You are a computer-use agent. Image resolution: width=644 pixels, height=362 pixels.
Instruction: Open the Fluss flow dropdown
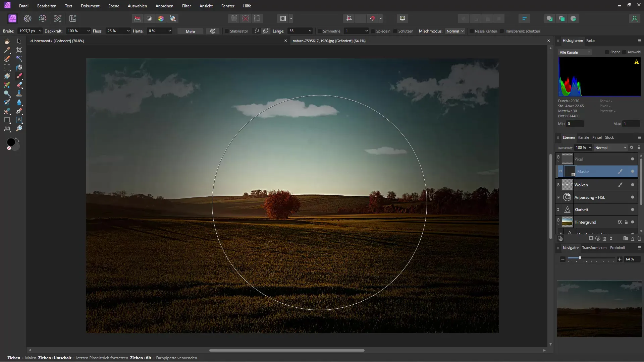128,31
